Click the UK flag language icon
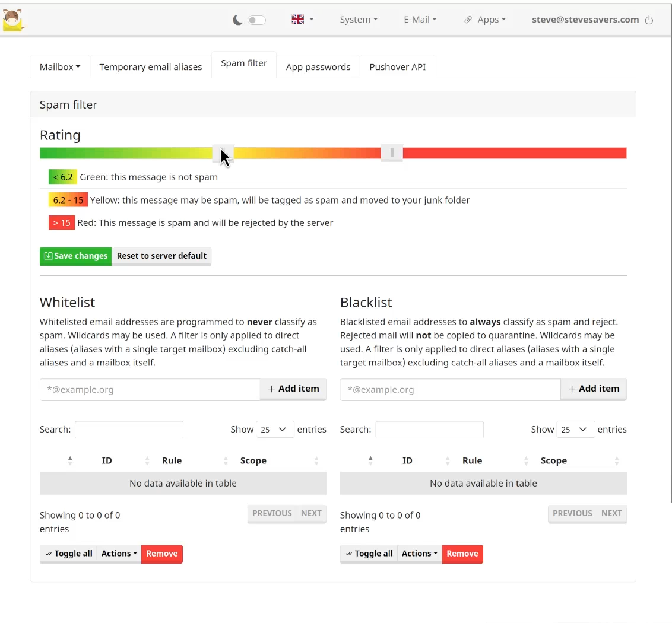This screenshot has height=623, width=672. tap(297, 19)
